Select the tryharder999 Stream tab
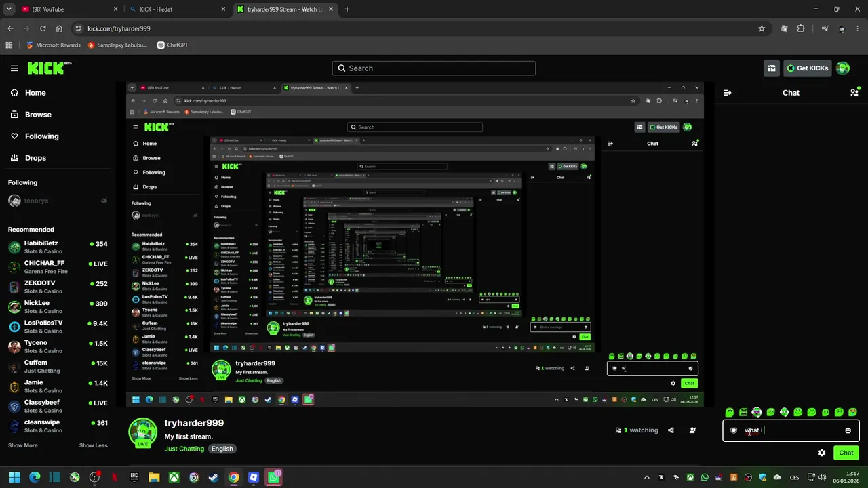Viewport: 868px width, 488px height. (285, 9)
